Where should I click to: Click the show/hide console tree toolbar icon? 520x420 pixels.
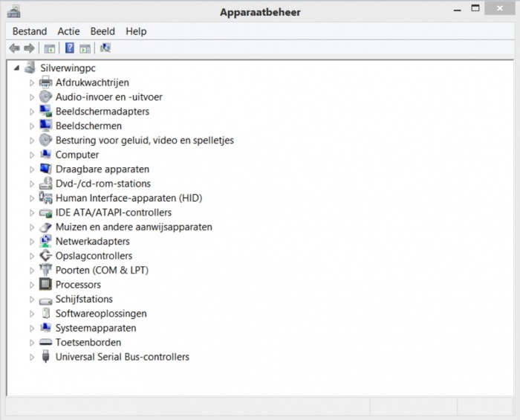coord(50,48)
